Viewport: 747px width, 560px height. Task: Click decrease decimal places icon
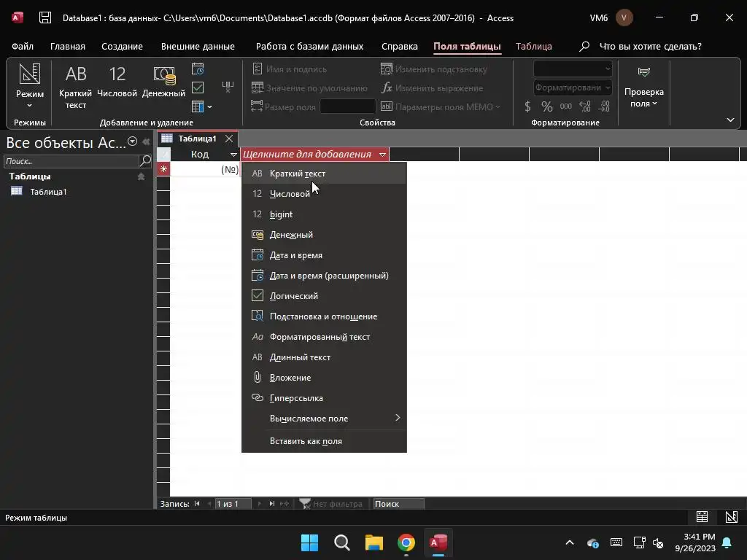[604, 106]
